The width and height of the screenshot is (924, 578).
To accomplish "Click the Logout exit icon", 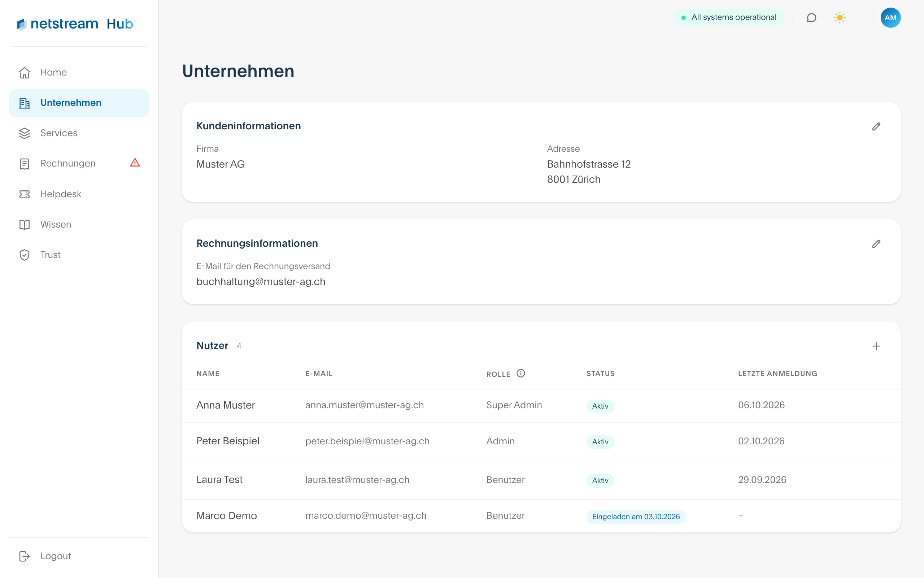I will (x=25, y=556).
